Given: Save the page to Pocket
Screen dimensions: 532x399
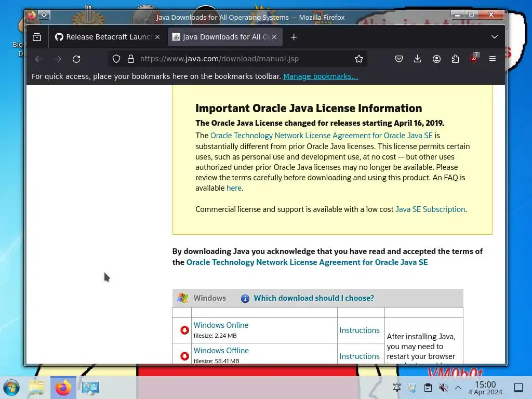Looking at the screenshot, I should (x=399, y=59).
